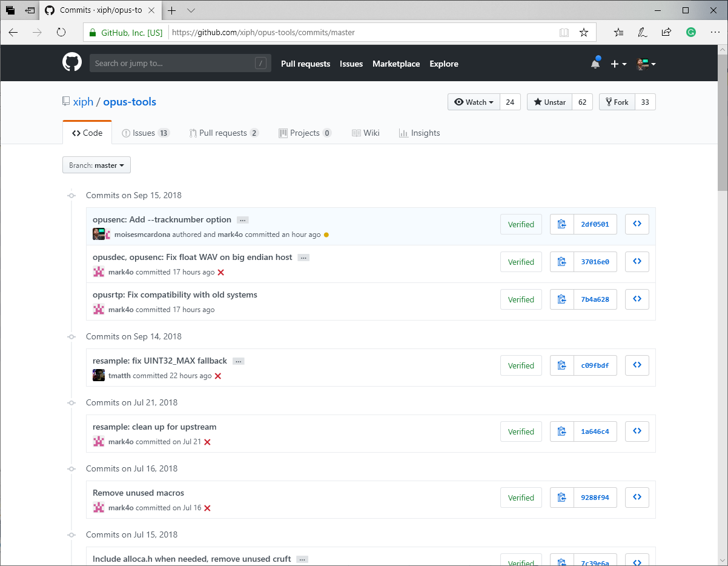Click the share icon in browser toolbar

(x=666, y=33)
